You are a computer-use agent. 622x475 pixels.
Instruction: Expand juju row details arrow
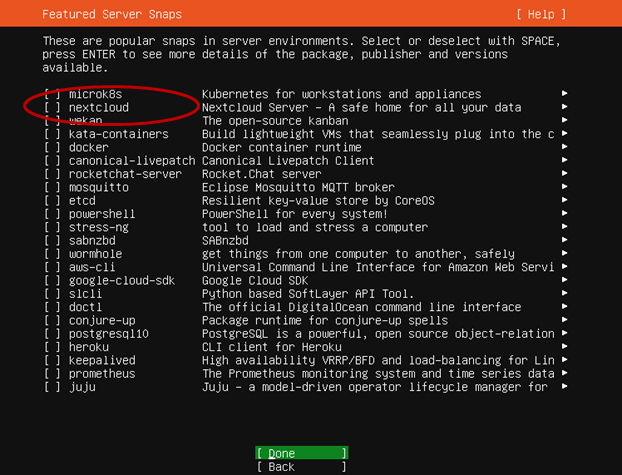click(564, 386)
